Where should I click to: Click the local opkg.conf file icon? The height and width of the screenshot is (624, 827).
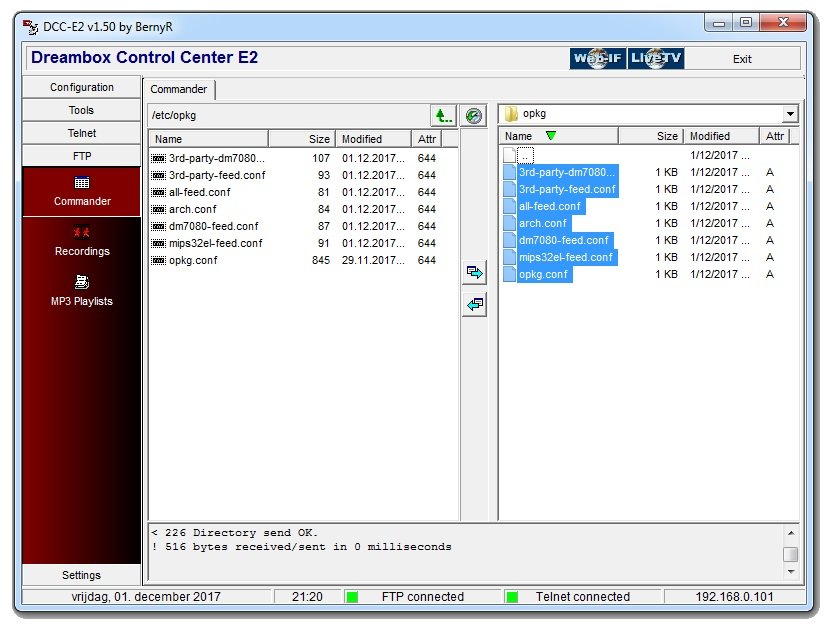pyautogui.click(x=509, y=274)
